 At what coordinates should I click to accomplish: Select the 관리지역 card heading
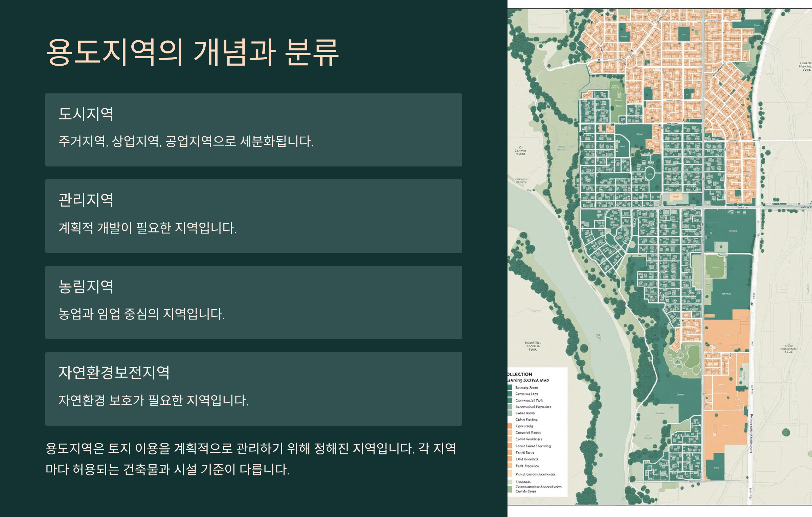pyautogui.click(x=86, y=200)
